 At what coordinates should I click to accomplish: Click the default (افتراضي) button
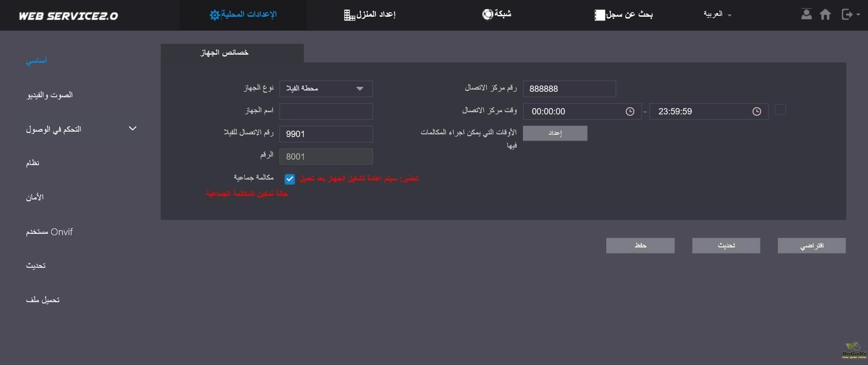[x=811, y=246]
